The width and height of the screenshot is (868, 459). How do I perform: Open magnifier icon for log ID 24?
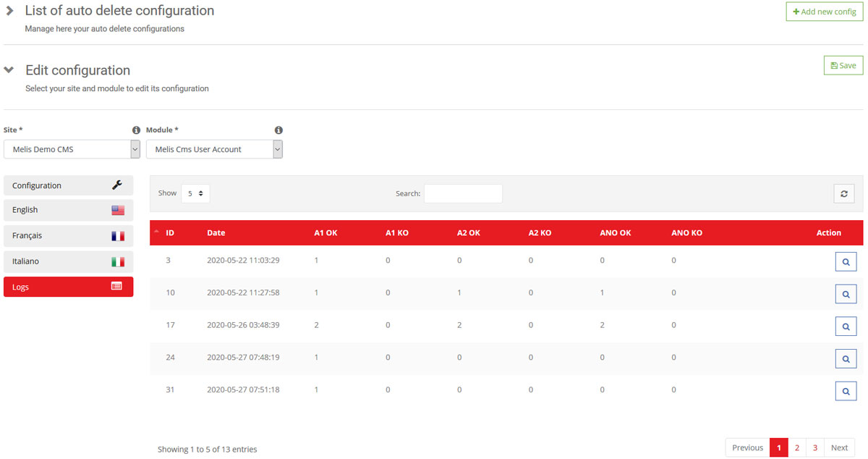[846, 358]
